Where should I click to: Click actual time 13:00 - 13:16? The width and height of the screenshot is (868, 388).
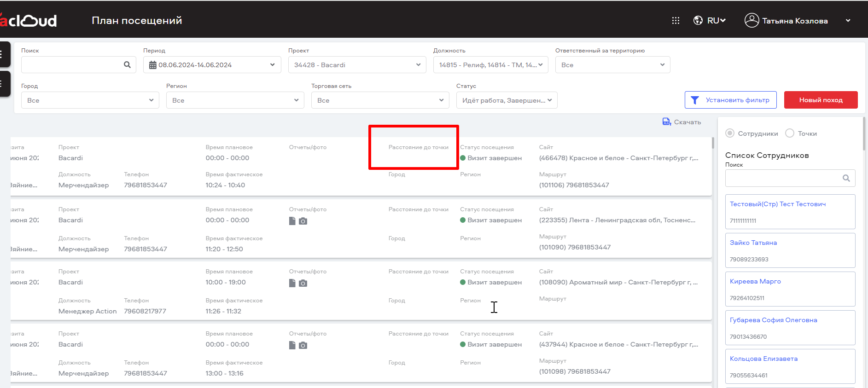pos(224,373)
